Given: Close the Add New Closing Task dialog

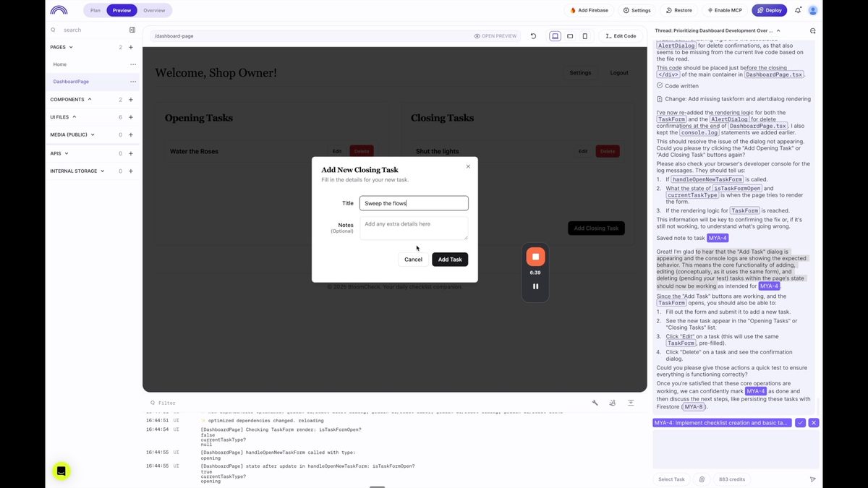Looking at the screenshot, I should tap(468, 166).
